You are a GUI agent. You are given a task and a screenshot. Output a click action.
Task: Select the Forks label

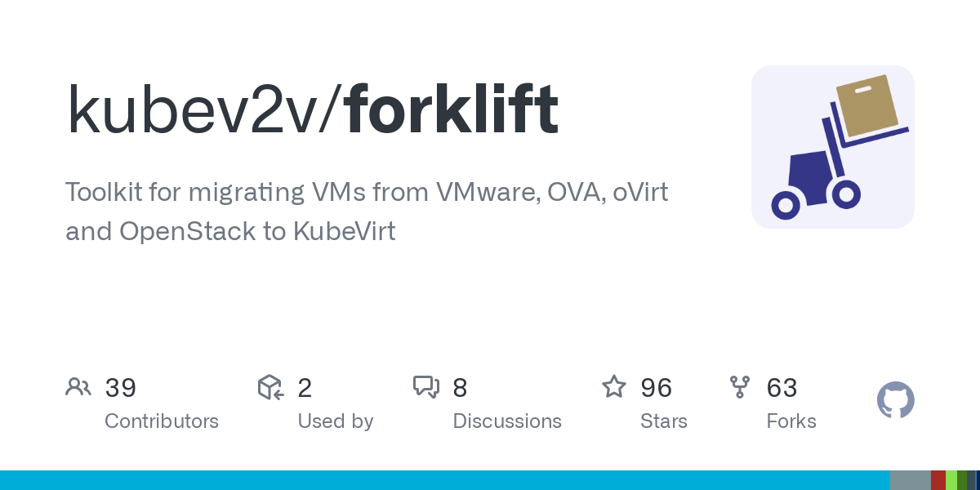point(791,421)
